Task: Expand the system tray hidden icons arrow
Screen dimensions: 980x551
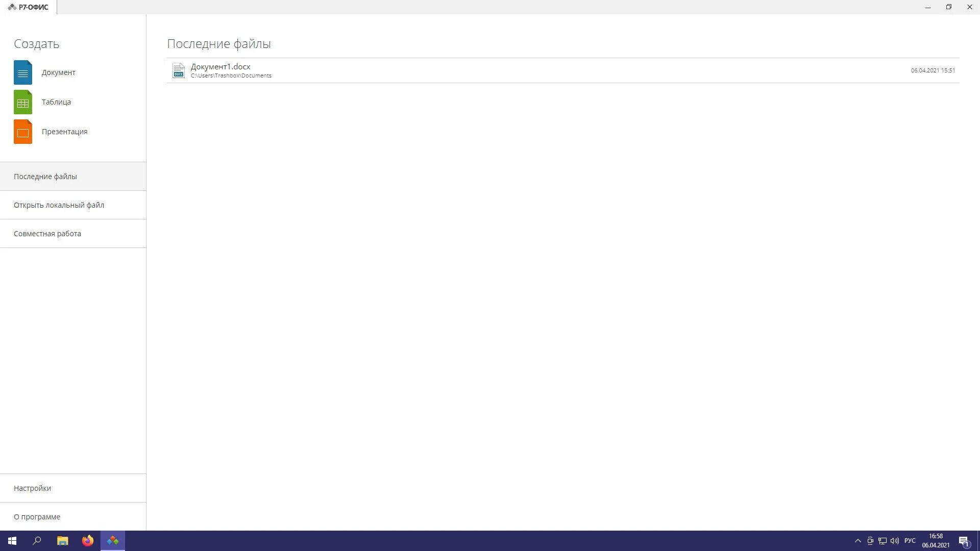Action: pos(857,541)
